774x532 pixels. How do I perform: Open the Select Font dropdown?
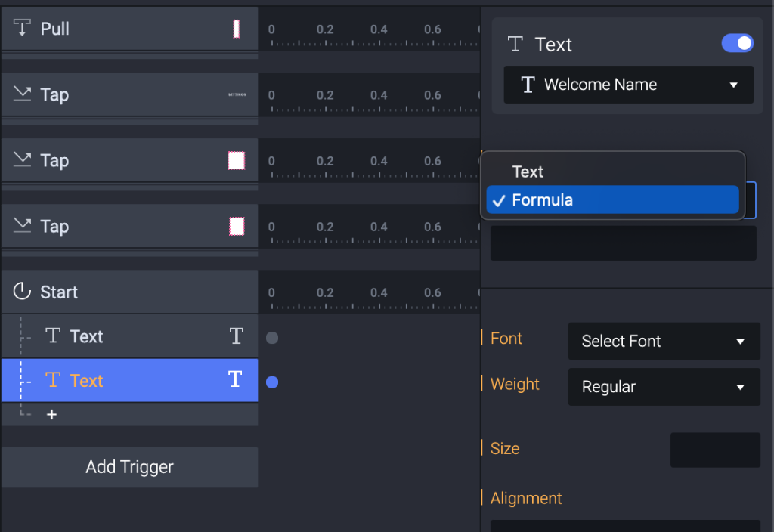tap(664, 342)
